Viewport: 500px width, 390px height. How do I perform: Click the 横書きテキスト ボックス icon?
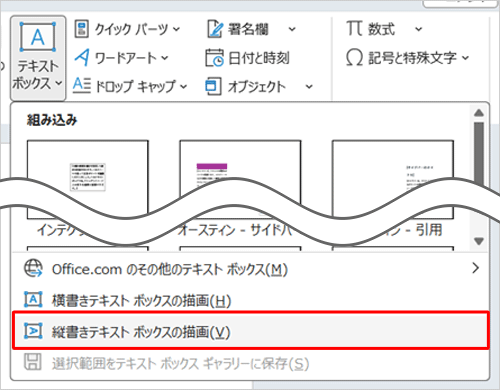(x=33, y=299)
